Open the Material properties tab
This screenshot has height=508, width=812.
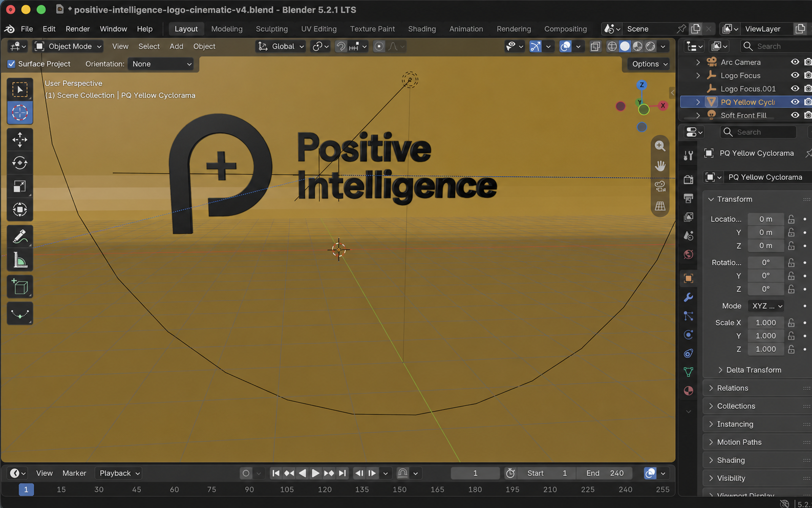tap(689, 391)
